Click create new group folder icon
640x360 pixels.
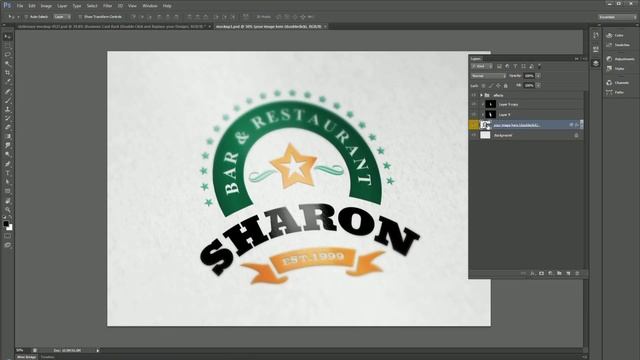click(x=559, y=273)
